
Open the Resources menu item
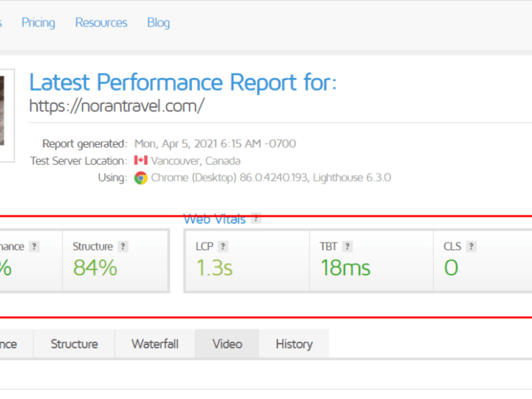101,23
